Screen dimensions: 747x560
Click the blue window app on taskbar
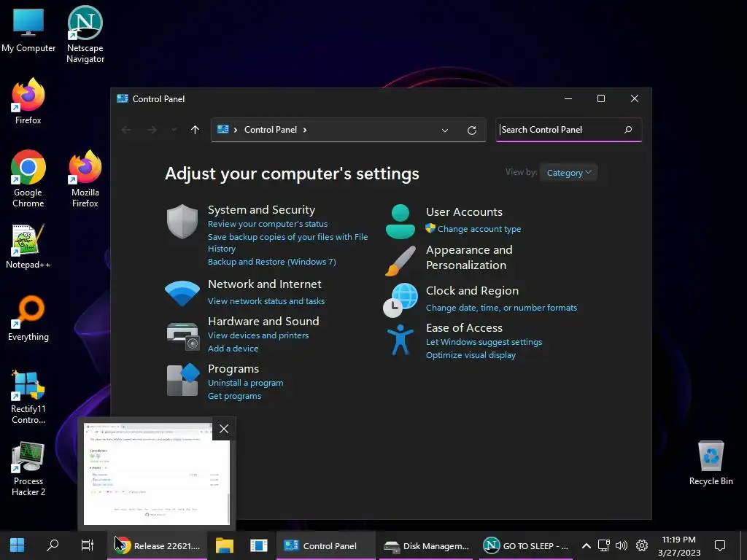click(x=259, y=545)
